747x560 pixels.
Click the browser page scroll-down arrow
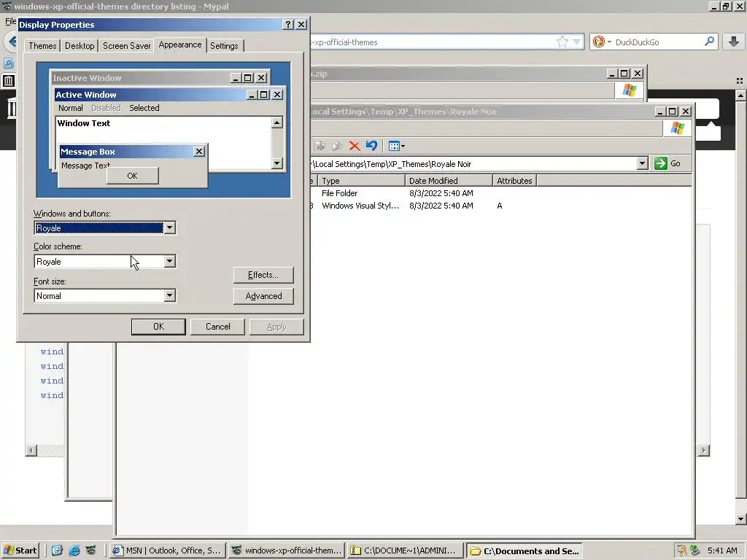[740, 519]
